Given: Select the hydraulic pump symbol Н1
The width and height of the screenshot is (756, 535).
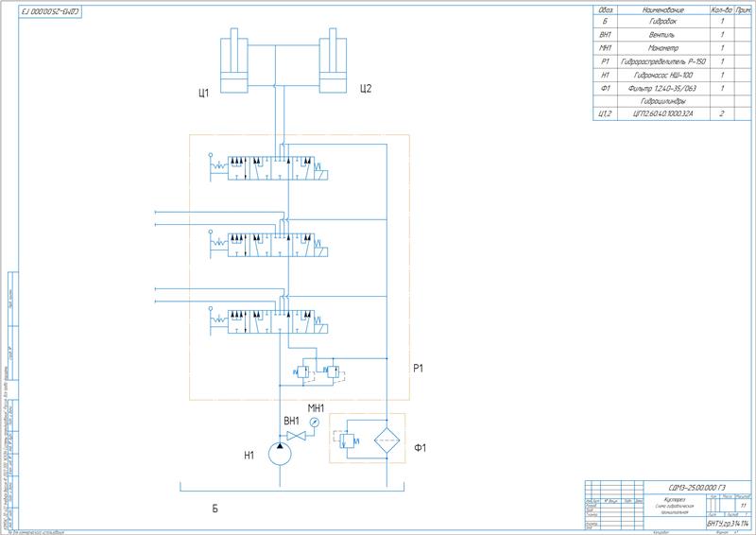Looking at the screenshot, I should (280, 454).
